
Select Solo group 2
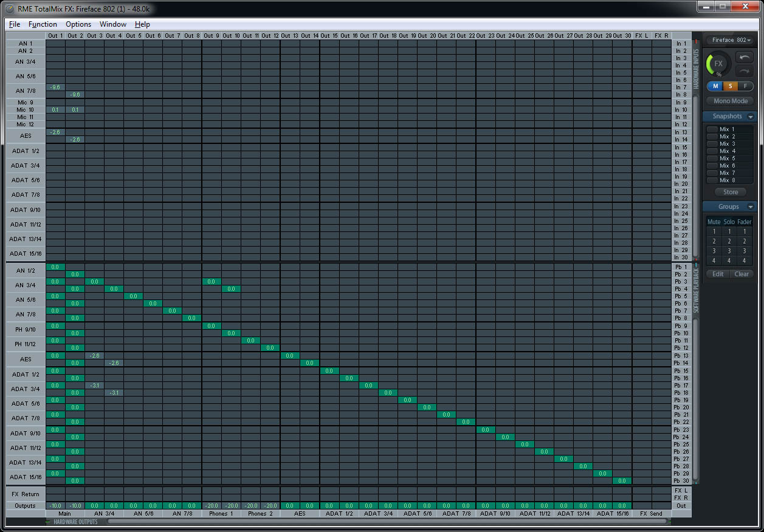point(729,241)
